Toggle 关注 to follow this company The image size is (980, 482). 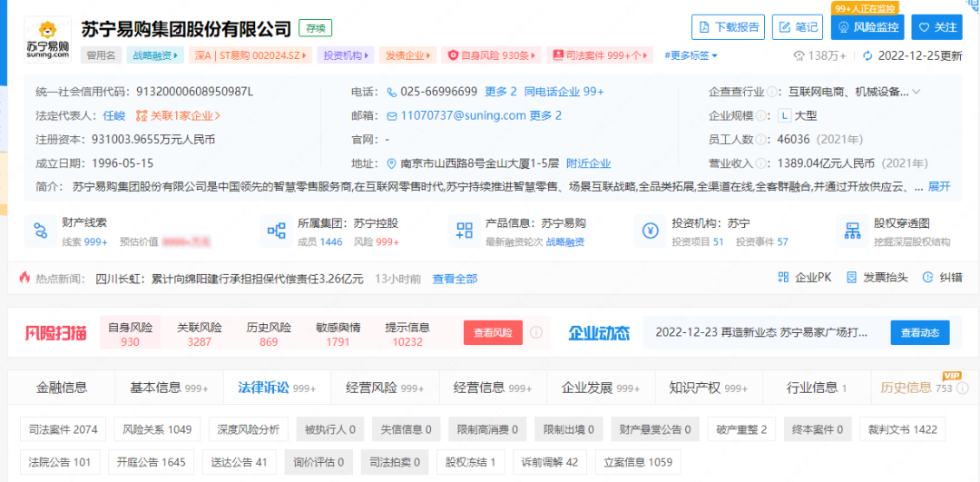click(x=936, y=27)
